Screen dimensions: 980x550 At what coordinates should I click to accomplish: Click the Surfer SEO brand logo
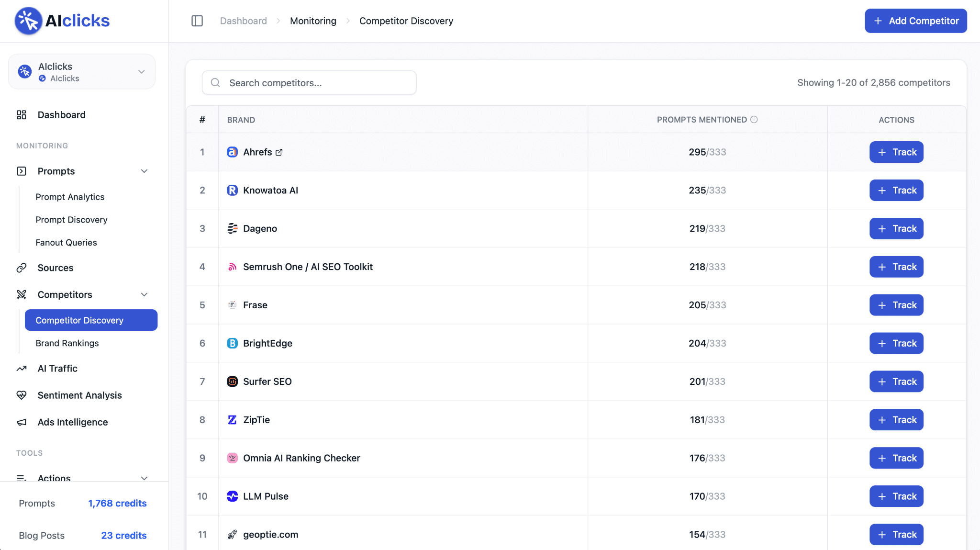pos(232,382)
